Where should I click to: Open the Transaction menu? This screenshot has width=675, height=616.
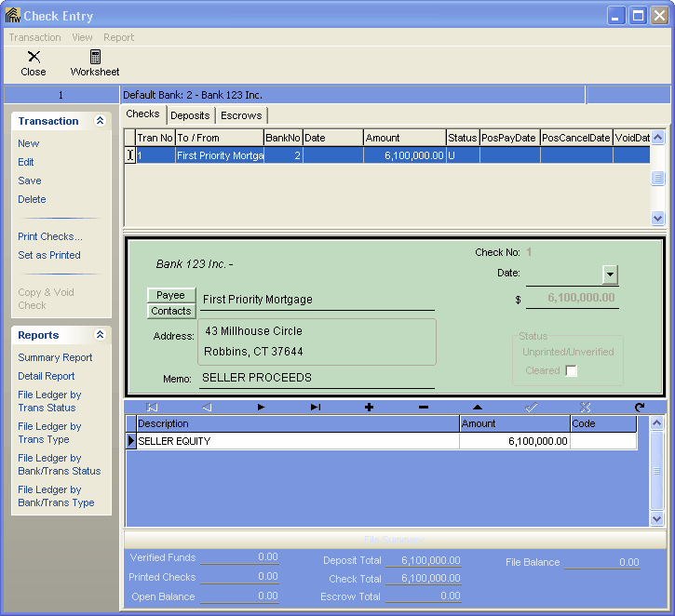[34, 37]
